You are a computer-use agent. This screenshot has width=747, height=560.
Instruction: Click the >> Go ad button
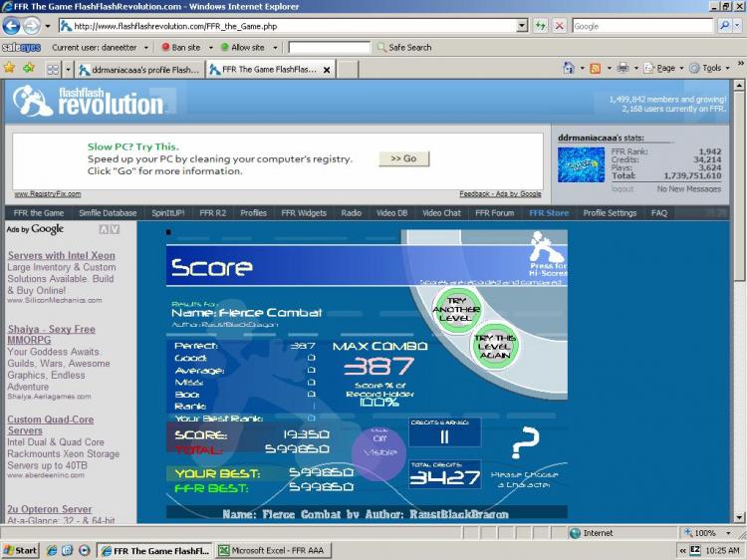[404, 158]
